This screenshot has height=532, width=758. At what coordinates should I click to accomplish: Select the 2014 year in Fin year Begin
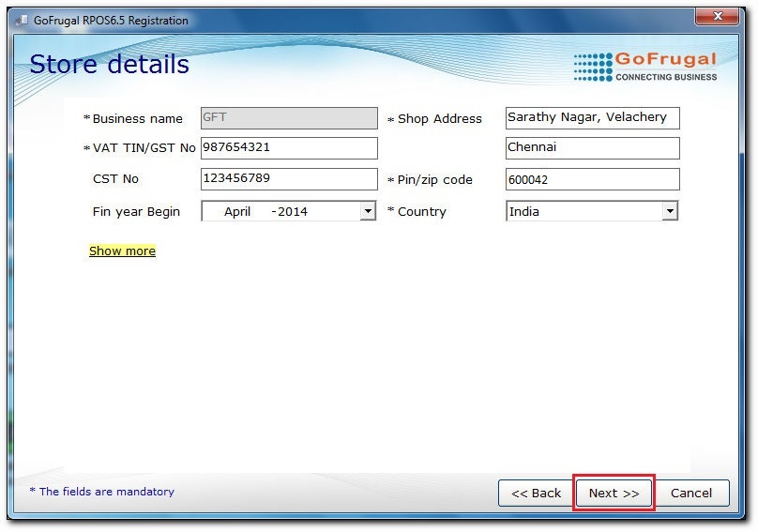(x=293, y=211)
